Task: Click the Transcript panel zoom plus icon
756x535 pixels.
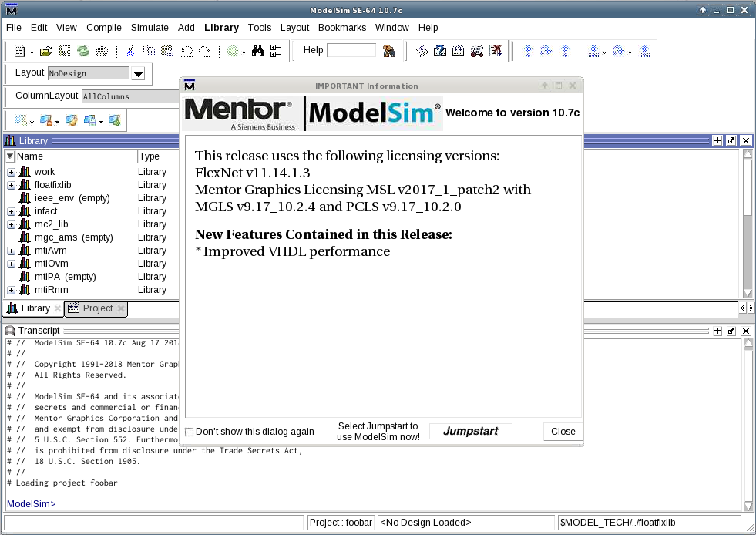Action: click(717, 331)
